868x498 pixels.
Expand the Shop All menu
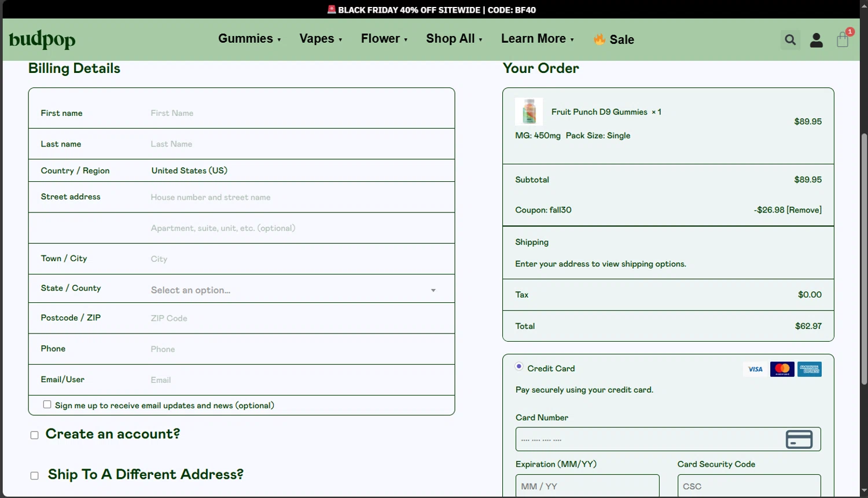(x=454, y=39)
